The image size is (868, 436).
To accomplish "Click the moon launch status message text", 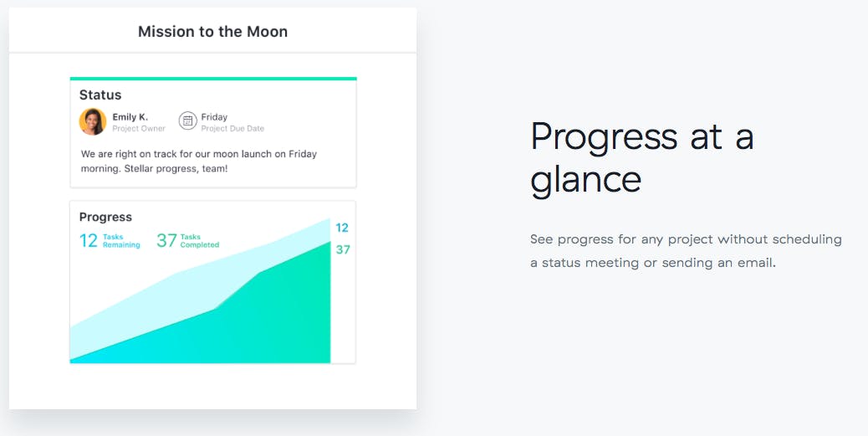I will [x=198, y=162].
